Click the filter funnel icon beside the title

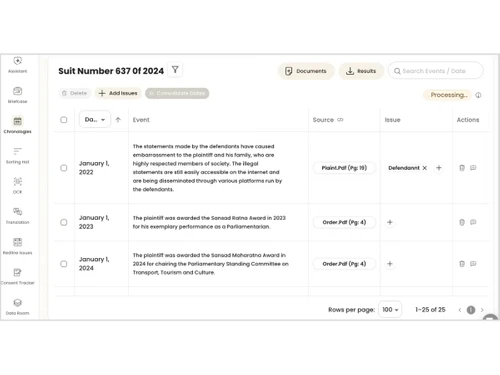(175, 70)
